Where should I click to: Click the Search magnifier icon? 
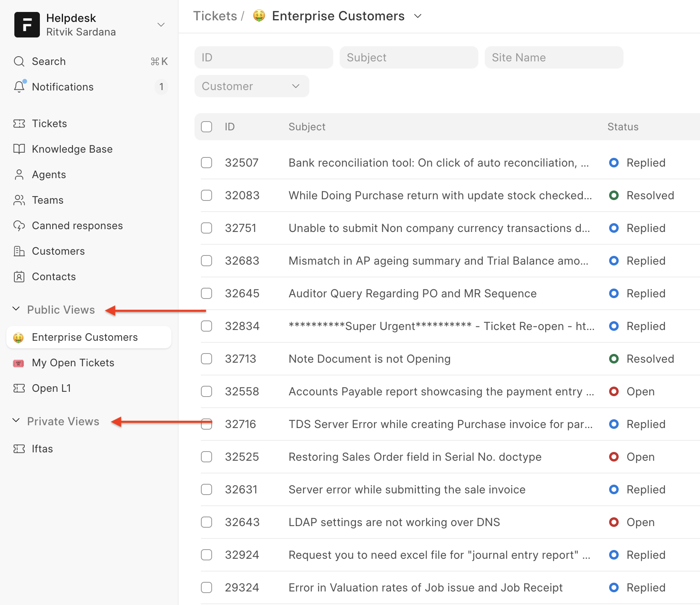[19, 61]
